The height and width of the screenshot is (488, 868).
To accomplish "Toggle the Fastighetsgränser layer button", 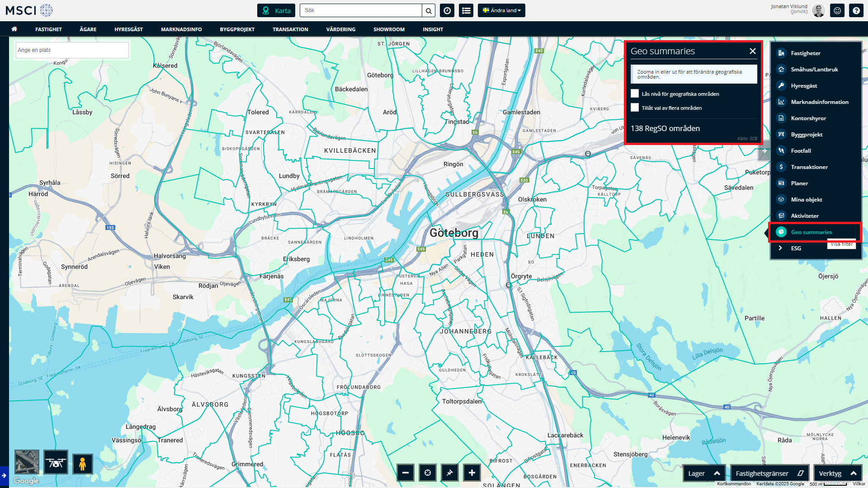I will click(769, 474).
